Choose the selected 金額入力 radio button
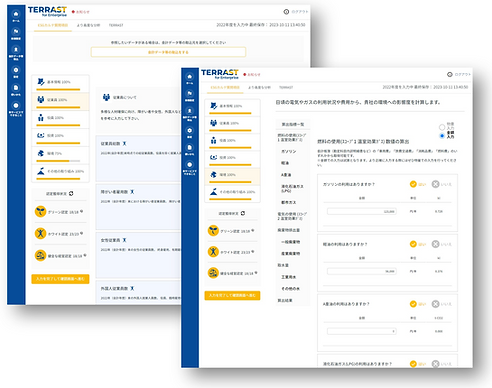This screenshot has width=492, height=388. [442, 136]
